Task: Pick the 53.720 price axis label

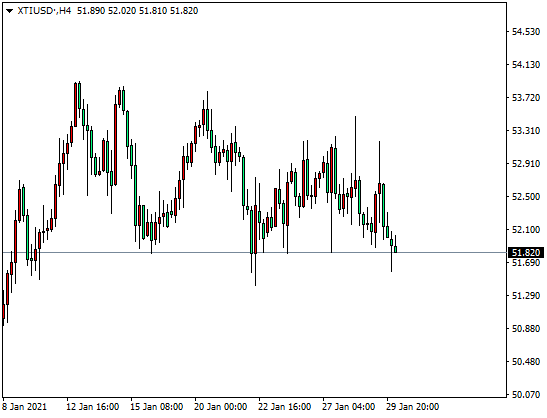Action: (526, 98)
